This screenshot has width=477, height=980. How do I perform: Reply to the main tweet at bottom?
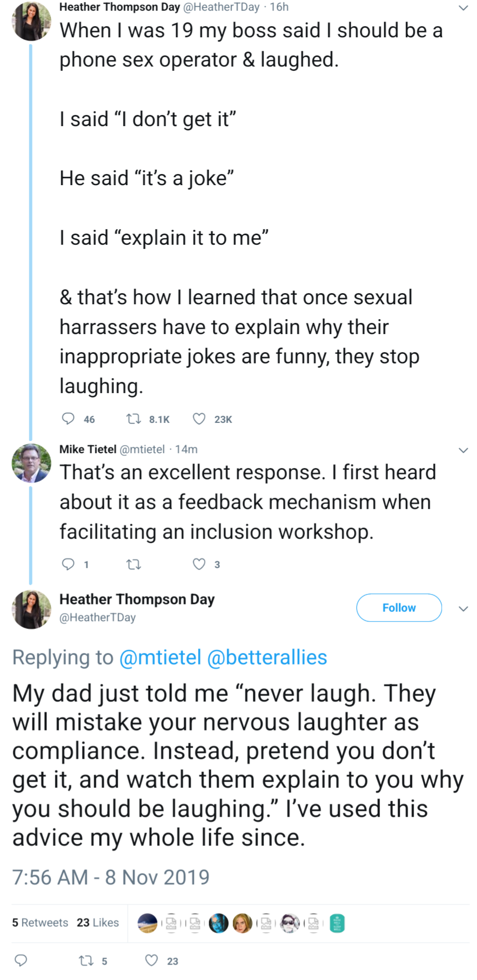pos(21,960)
